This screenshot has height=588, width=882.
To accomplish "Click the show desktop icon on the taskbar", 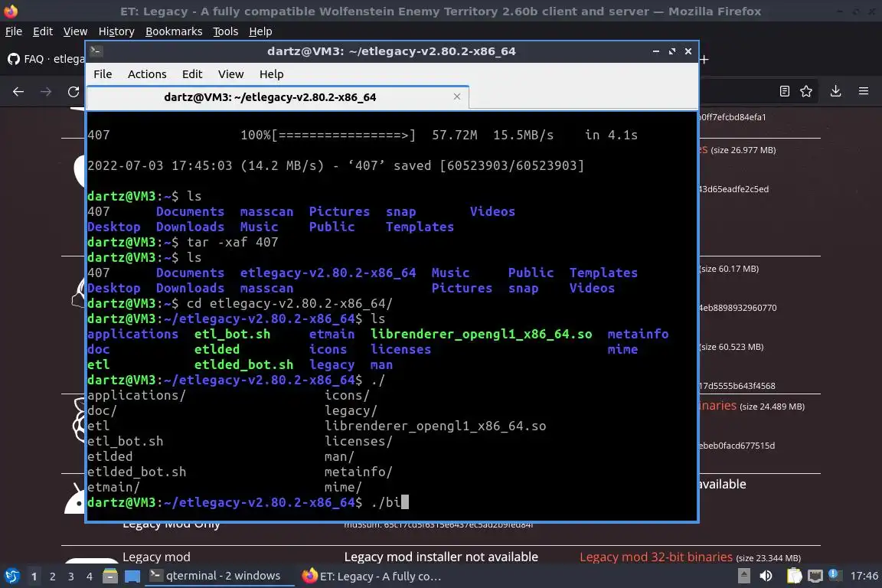I will [x=132, y=576].
